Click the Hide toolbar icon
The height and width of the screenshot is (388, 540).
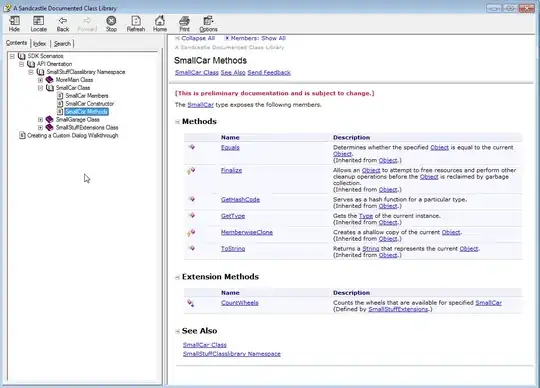coord(14,24)
